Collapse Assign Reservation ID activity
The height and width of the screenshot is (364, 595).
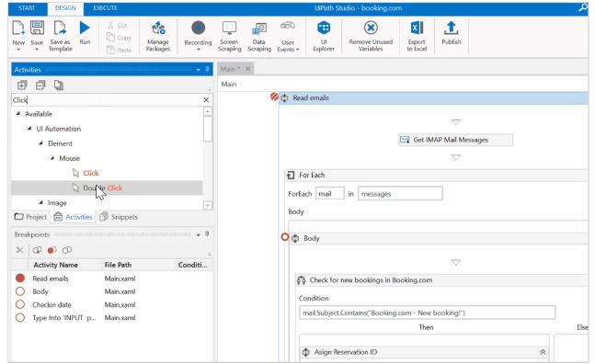click(x=543, y=352)
